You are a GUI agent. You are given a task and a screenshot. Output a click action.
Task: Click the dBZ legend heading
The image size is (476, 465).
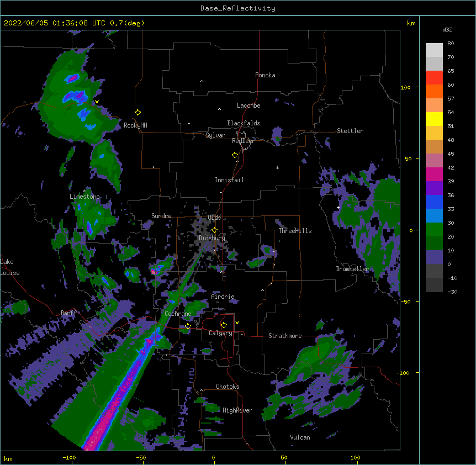tap(447, 30)
